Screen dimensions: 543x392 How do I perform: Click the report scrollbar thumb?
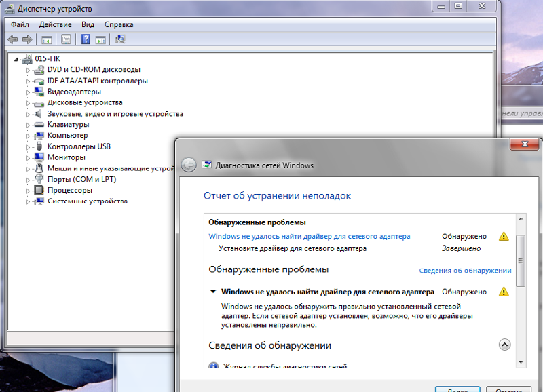click(x=520, y=260)
